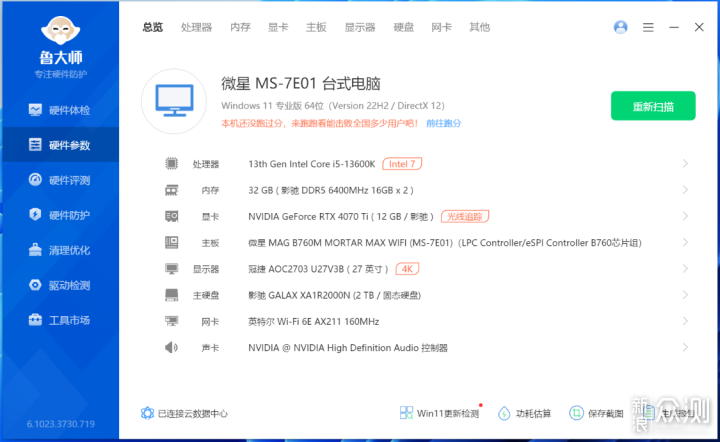
Task: Click the 鲁大师 mascot logo
Action: pos(61,31)
